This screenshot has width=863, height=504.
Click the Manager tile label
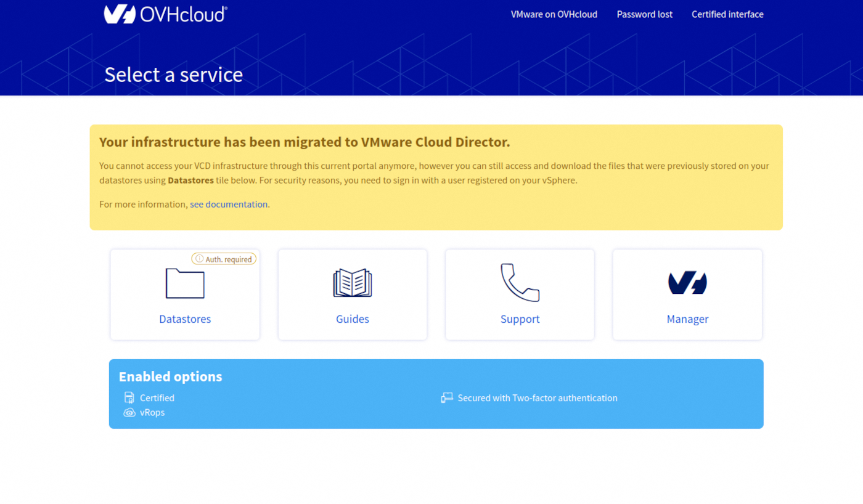(x=687, y=319)
